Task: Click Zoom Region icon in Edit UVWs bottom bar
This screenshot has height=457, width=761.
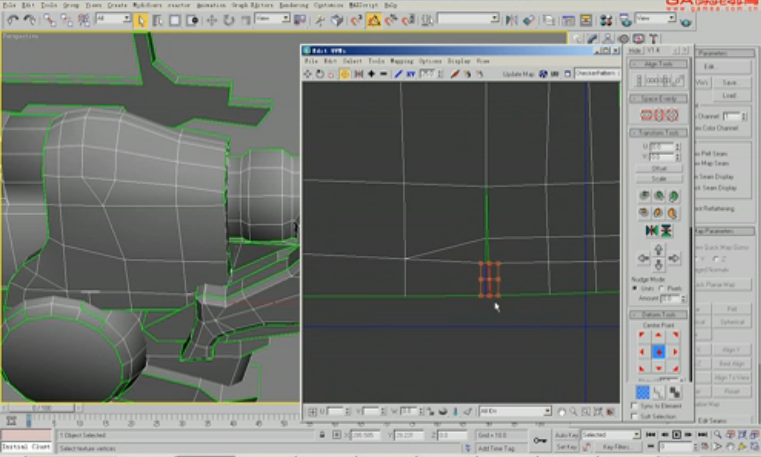Action: (x=586, y=412)
